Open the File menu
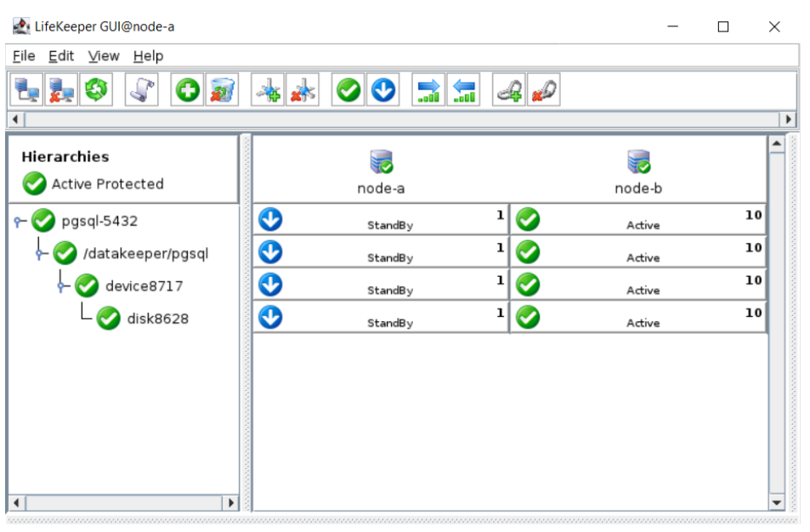Image resolution: width=810 pixels, height=532 pixels. [x=24, y=56]
